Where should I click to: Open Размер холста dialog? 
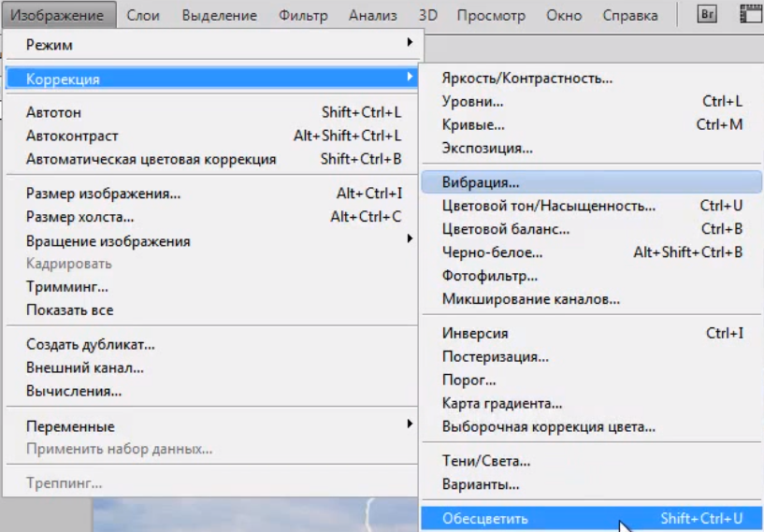(212, 216)
